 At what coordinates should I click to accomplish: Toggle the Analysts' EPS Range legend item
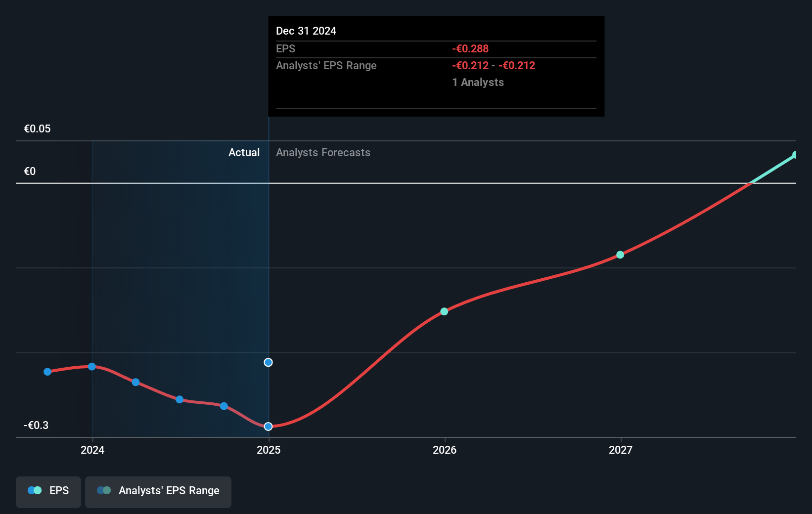click(x=158, y=492)
